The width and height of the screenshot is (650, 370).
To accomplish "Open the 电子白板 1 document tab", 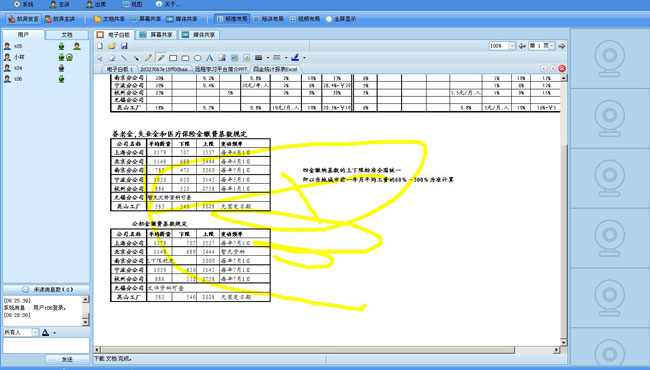I will pos(119,69).
